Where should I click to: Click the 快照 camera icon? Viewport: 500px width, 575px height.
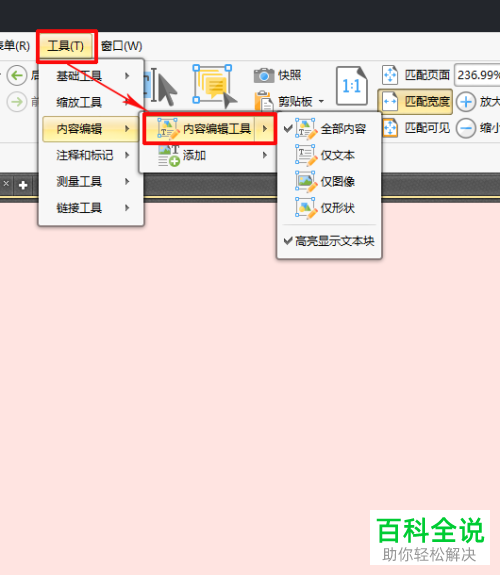click(x=264, y=75)
